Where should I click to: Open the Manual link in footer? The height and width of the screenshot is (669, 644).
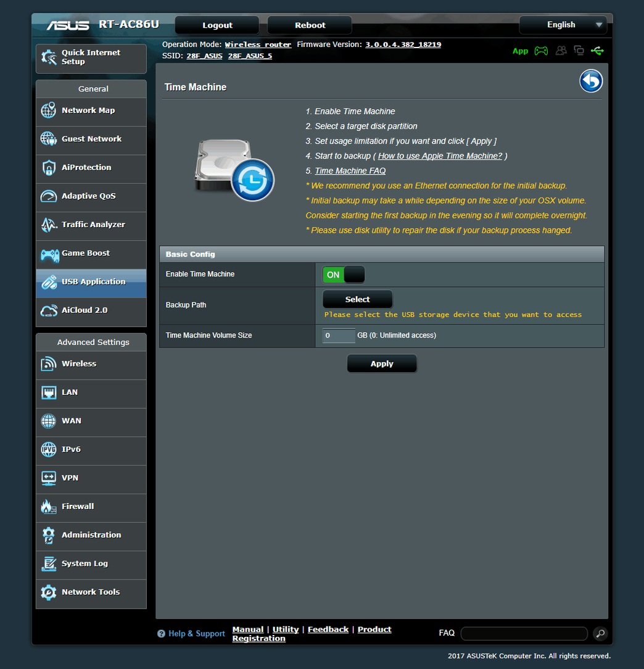pos(248,630)
